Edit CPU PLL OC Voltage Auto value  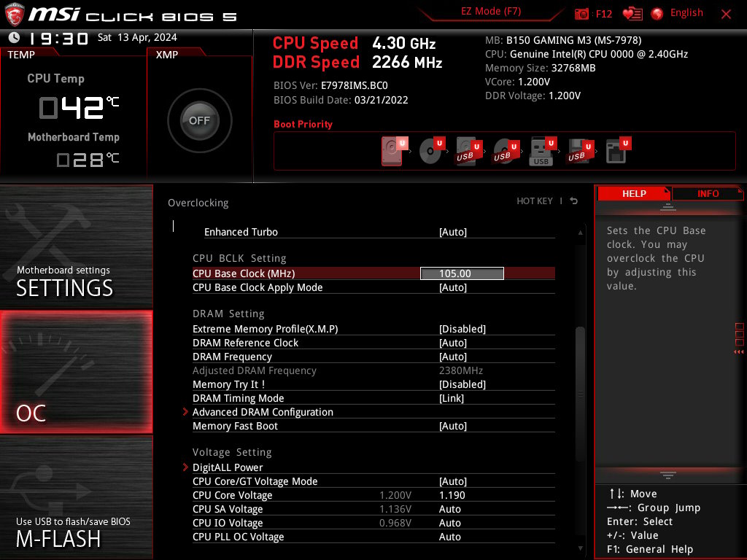(449, 537)
